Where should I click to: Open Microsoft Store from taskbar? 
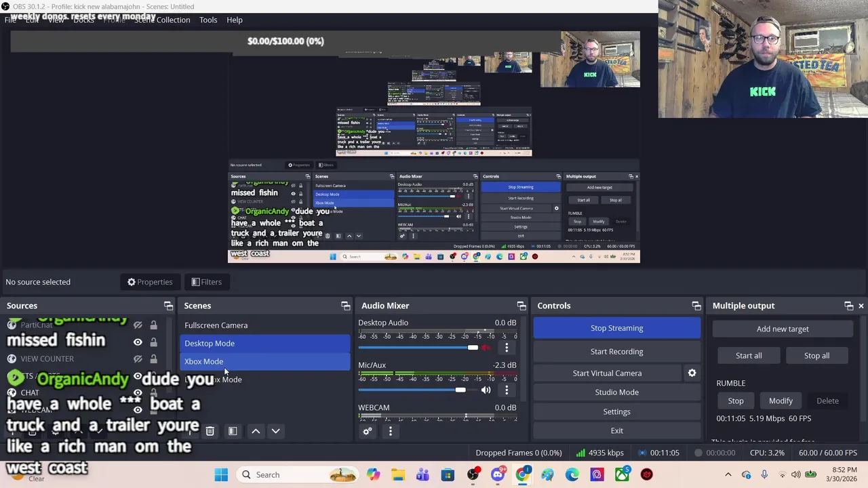[448, 474]
